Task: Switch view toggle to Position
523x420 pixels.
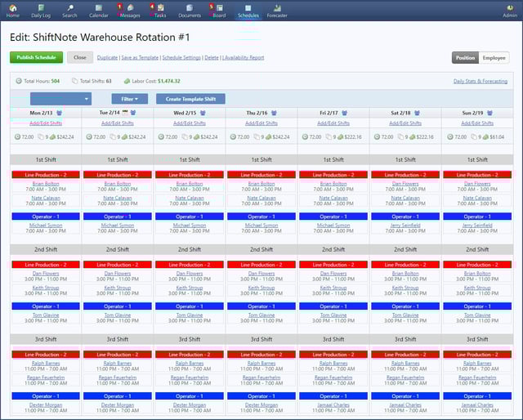Action: (x=466, y=58)
